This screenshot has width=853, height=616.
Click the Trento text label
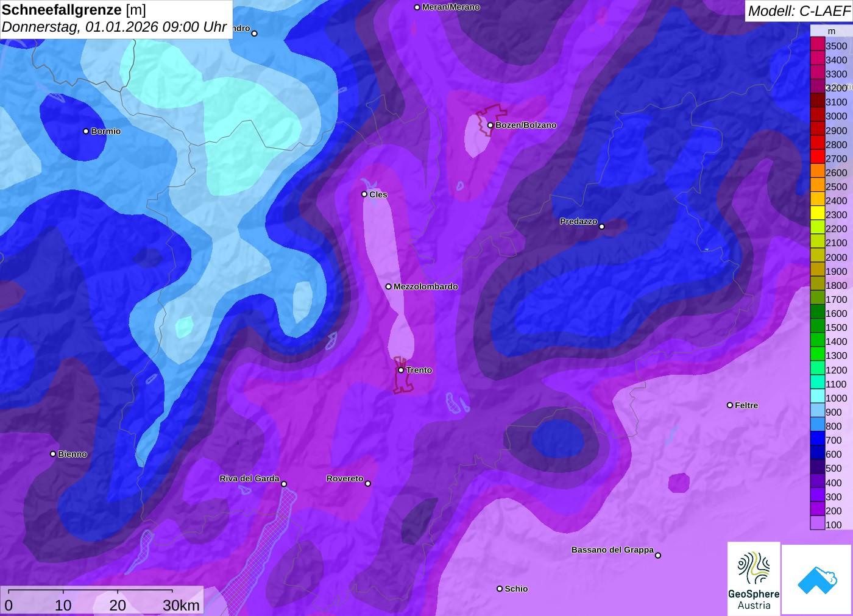pos(419,370)
